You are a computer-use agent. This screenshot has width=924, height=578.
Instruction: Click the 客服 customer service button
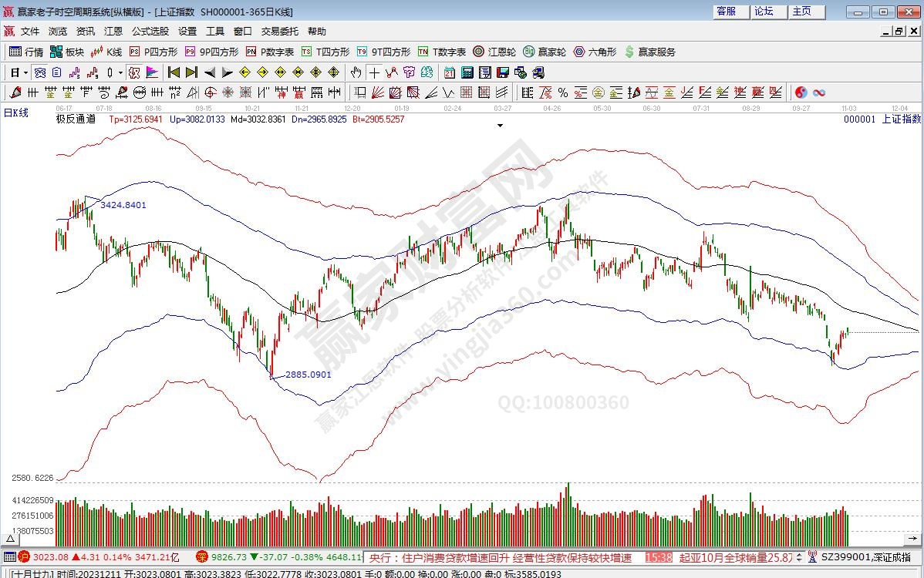(726, 12)
